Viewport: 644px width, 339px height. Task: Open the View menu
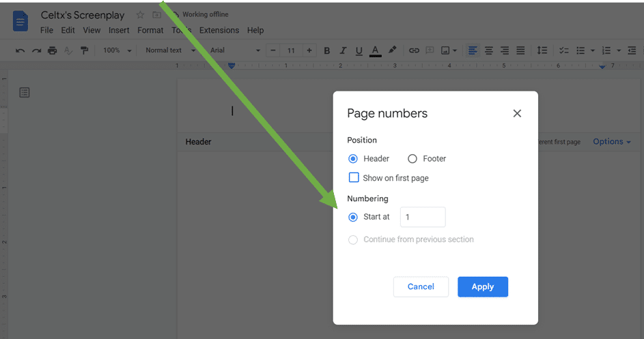(92, 31)
